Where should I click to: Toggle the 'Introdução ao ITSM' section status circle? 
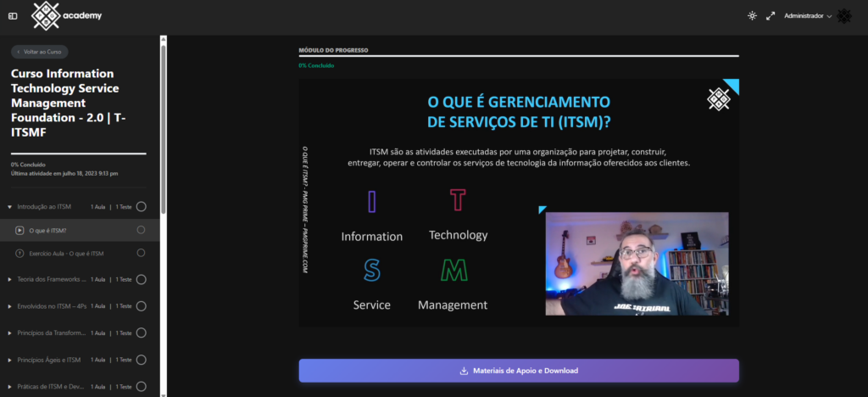coord(141,206)
